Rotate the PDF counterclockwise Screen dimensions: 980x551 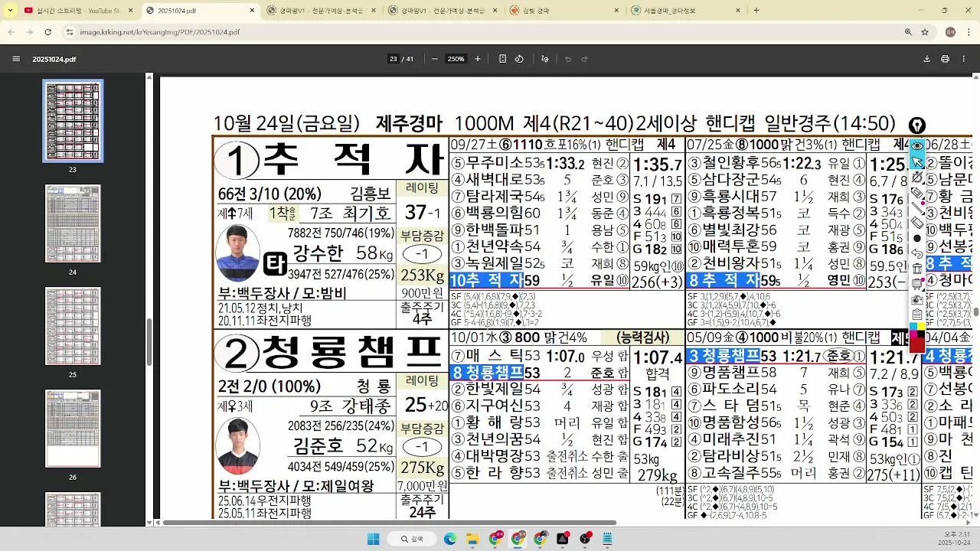tap(519, 59)
